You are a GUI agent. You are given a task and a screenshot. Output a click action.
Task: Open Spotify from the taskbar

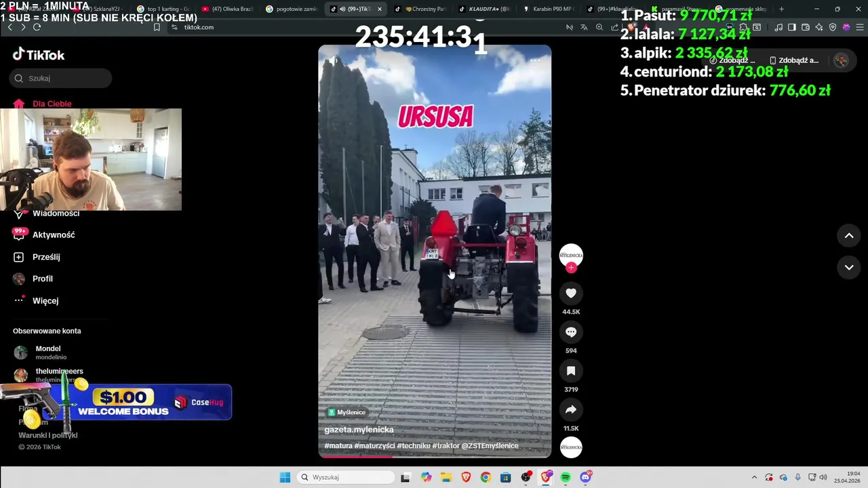[x=566, y=477]
